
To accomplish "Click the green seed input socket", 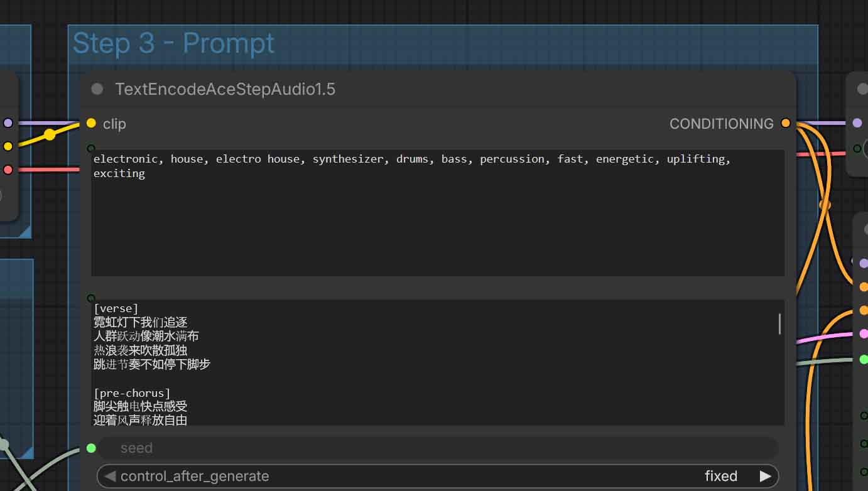I will pos(91,448).
